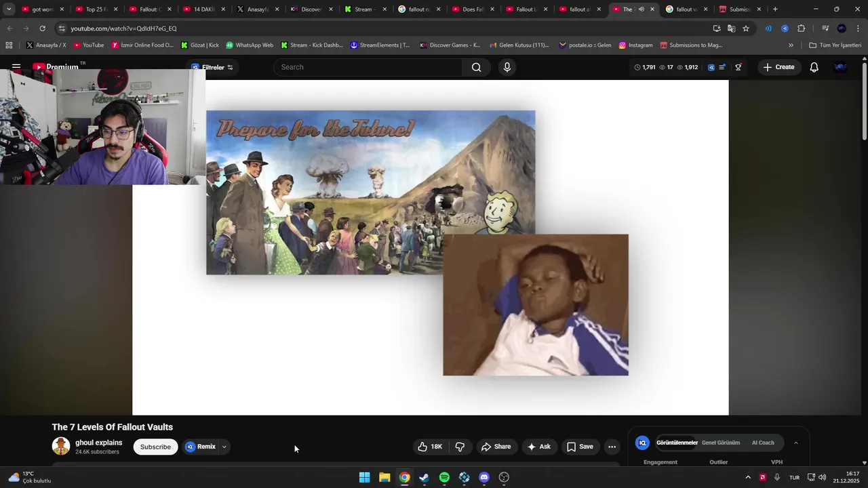Open the account avatar menu
The height and width of the screenshot is (488, 868).
point(840,67)
